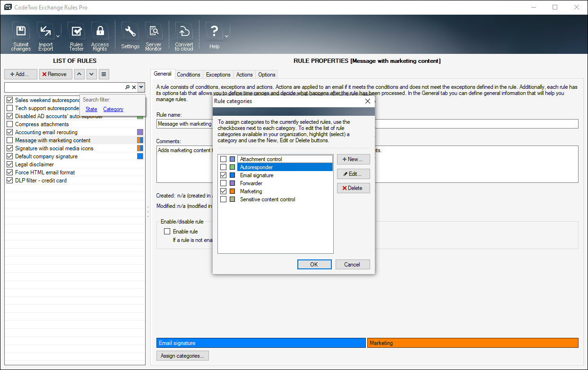Click the purple Forwarder color swatch

tap(232, 183)
